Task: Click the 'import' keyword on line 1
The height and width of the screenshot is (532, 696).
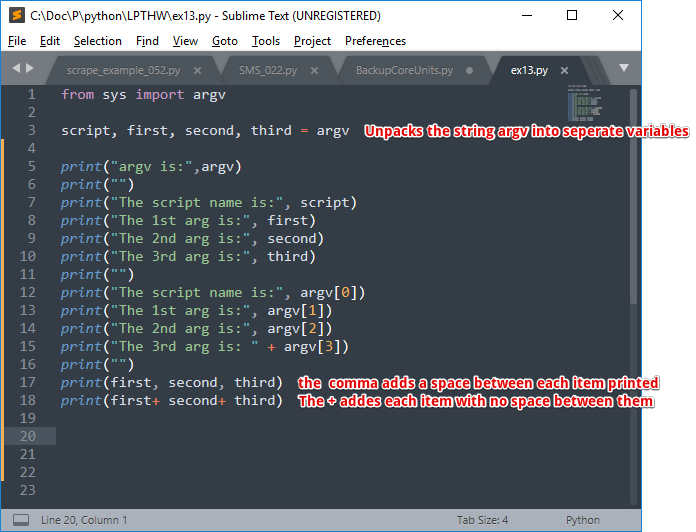Action: point(160,95)
